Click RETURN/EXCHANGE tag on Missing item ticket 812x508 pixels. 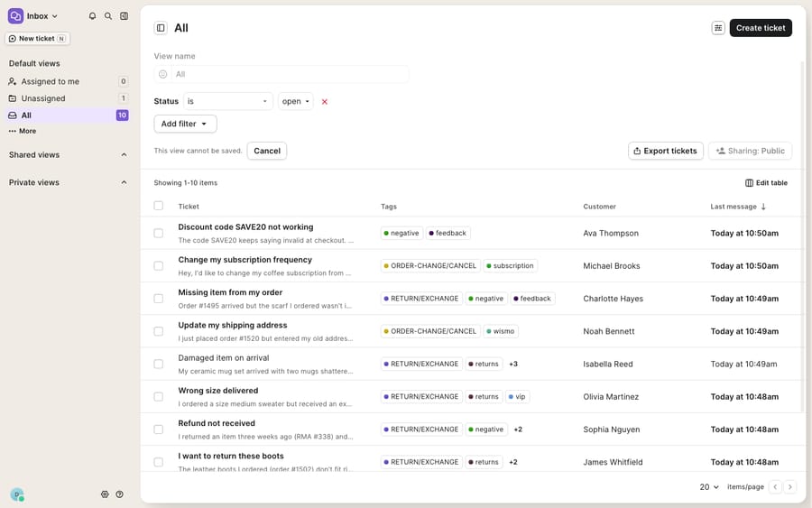421,299
